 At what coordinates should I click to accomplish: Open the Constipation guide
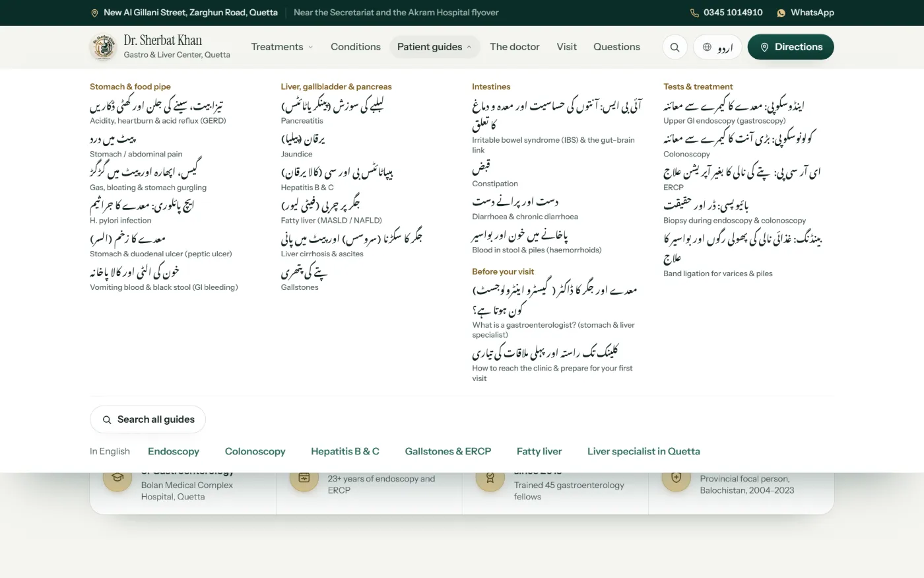point(495,175)
